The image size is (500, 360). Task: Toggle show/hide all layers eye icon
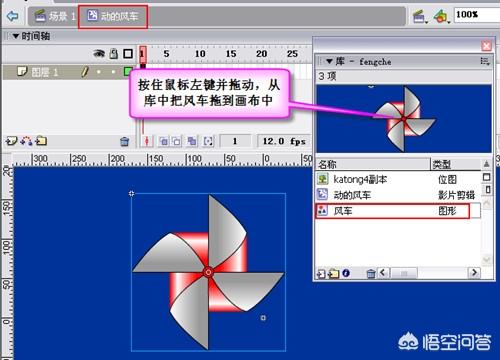point(99,53)
